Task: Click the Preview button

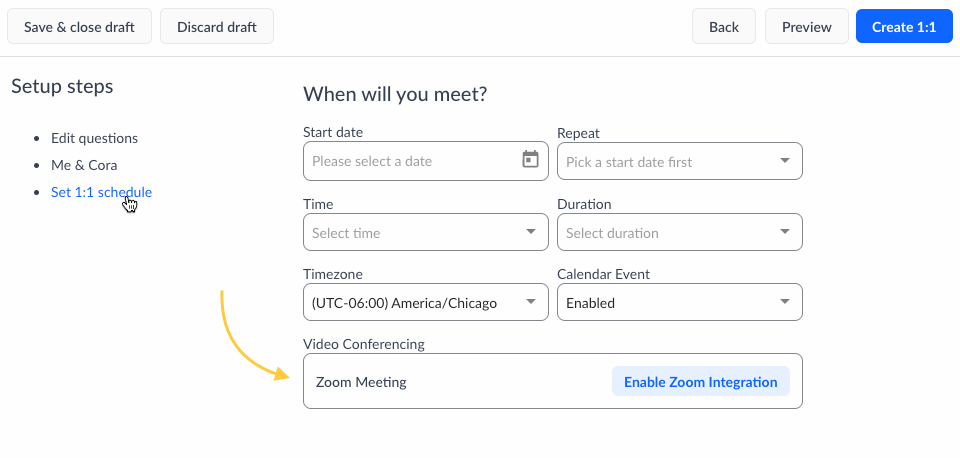Action: (x=806, y=27)
